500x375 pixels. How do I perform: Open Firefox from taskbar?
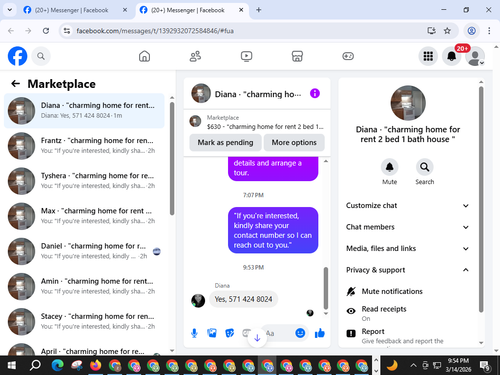(96, 366)
